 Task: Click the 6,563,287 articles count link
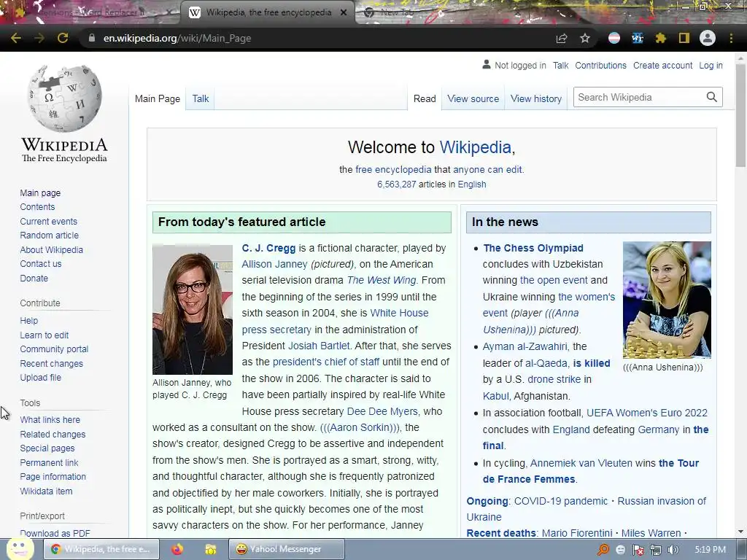pos(396,184)
